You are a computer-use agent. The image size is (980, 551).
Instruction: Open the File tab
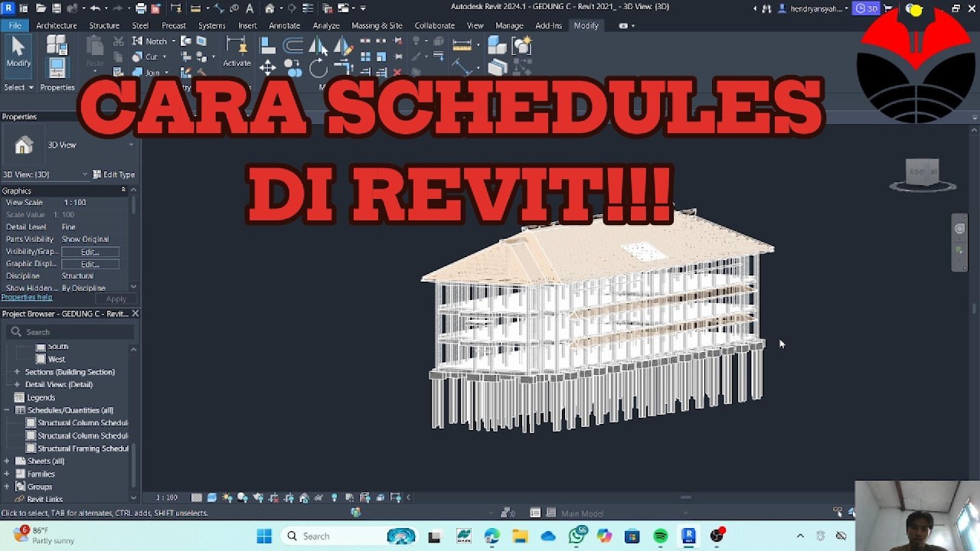15,25
